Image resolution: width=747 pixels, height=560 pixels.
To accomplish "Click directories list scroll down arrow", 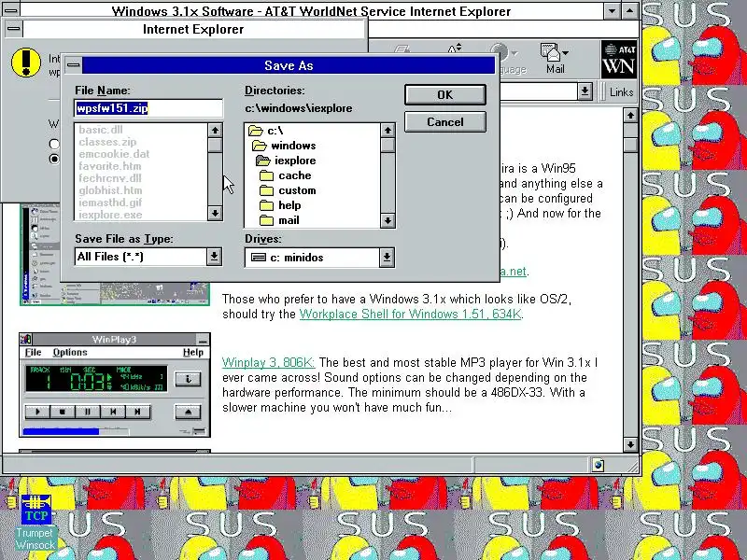I will click(388, 220).
